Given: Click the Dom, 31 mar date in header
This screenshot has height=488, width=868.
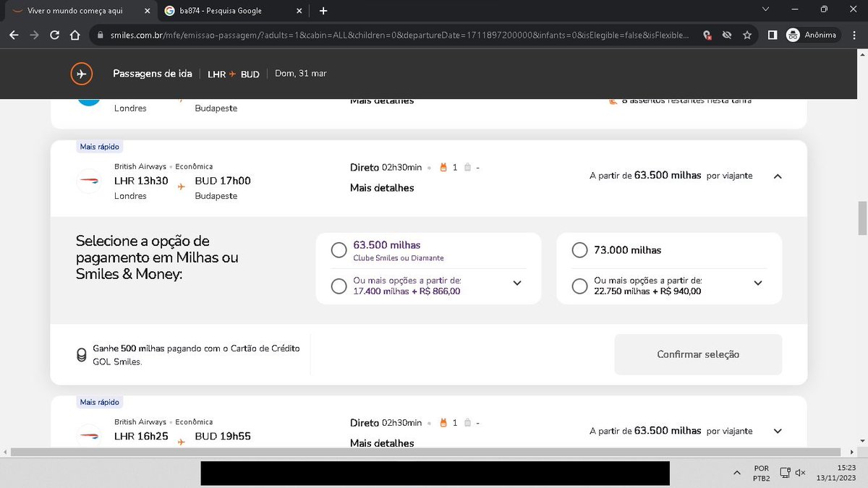Looking at the screenshot, I should [x=300, y=74].
